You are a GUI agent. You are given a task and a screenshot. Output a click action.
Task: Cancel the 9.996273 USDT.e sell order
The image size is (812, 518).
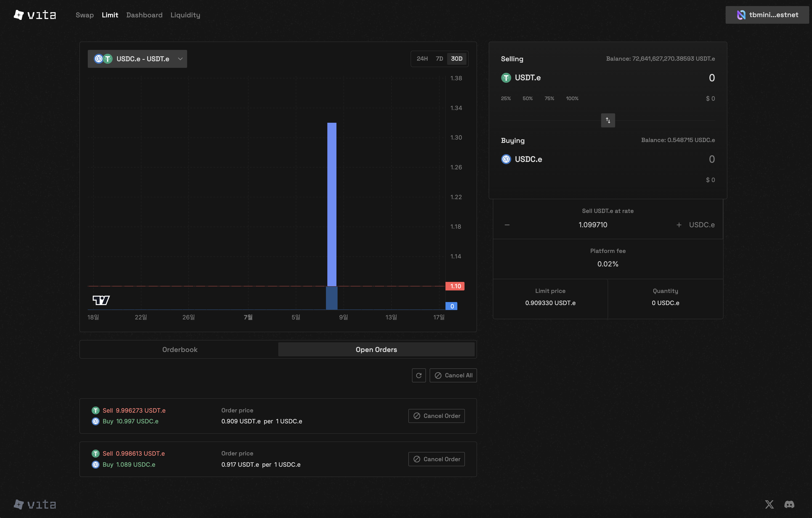coord(436,416)
